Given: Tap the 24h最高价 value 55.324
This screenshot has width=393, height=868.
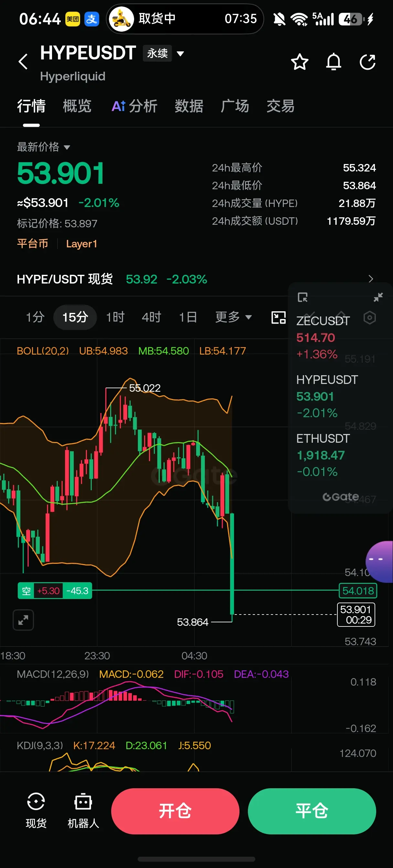Looking at the screenshot, I should 359,168.
